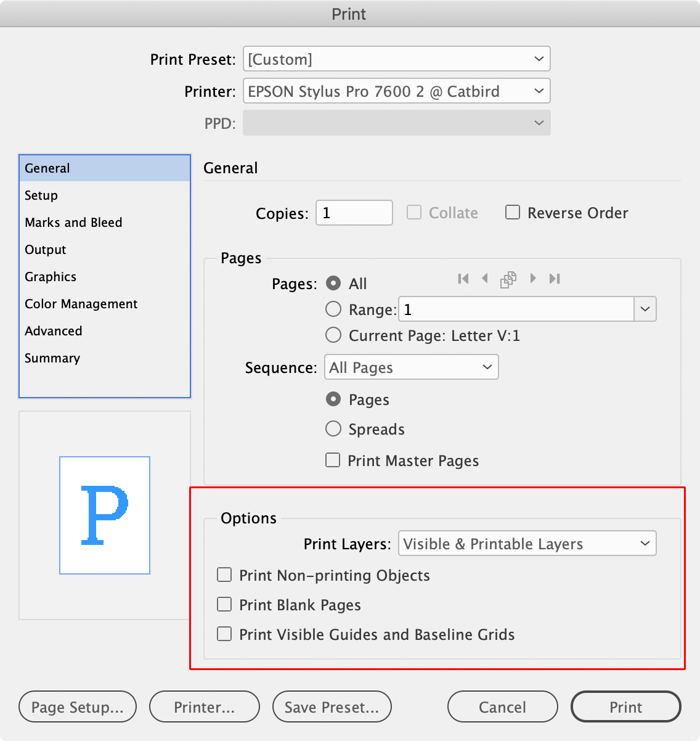The width and height of the screenshot is (700, 741).
Task: Enable Print Blank Pages option
Action: (224, 604)
